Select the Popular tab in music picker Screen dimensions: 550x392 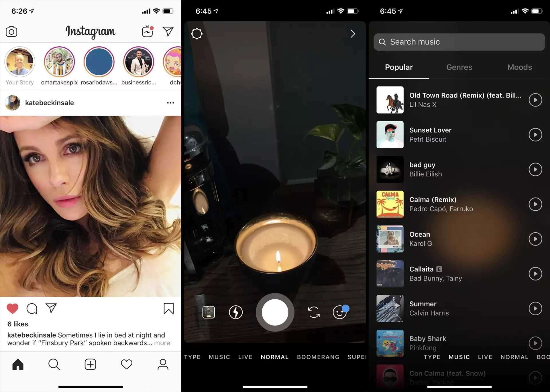[x=399, y=67]
